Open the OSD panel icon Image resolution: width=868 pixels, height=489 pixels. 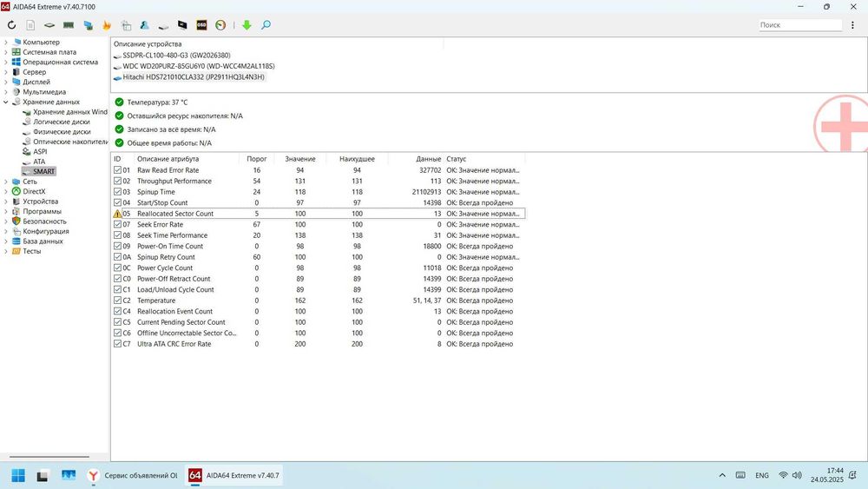coord(201,25)
